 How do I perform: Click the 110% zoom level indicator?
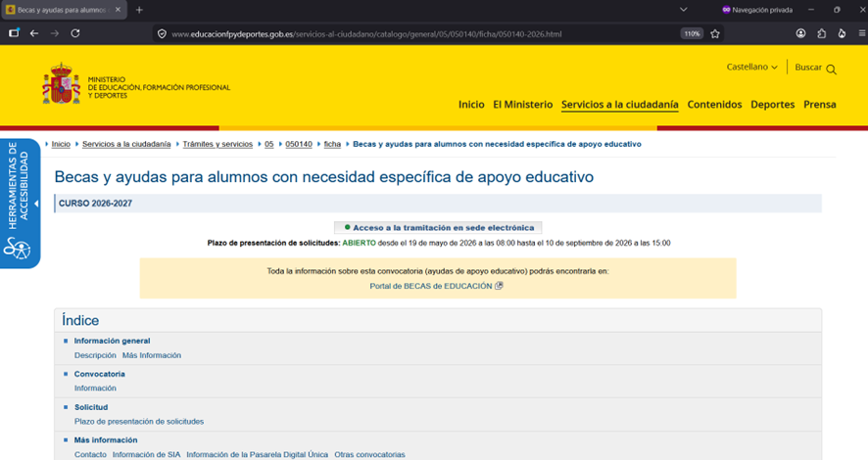click(x=692, y=33)
